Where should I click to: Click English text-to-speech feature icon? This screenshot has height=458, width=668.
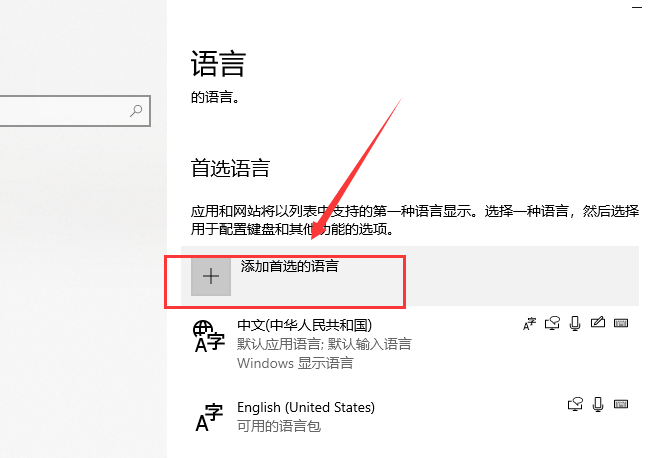575,404
